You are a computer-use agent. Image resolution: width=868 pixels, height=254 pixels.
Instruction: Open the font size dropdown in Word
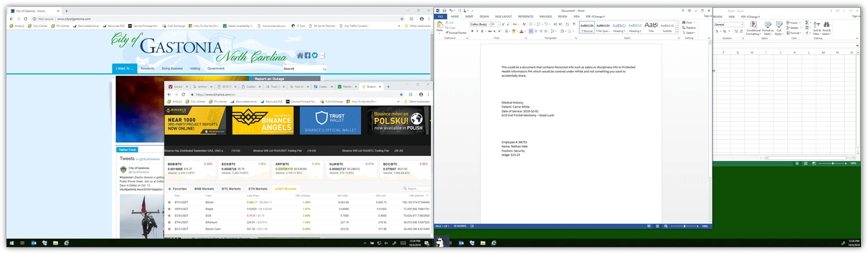tap(499, 24)
